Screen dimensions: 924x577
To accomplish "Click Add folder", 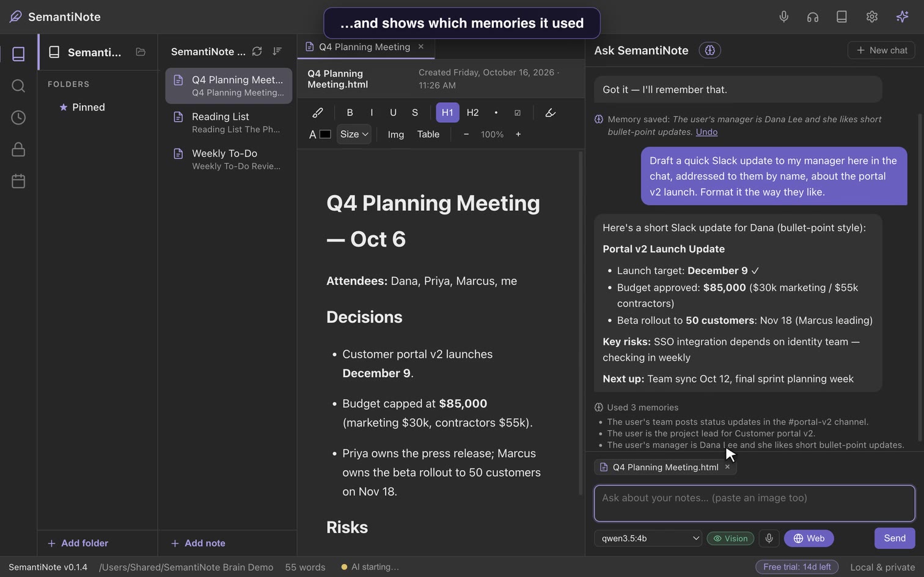I will point(78,543).
